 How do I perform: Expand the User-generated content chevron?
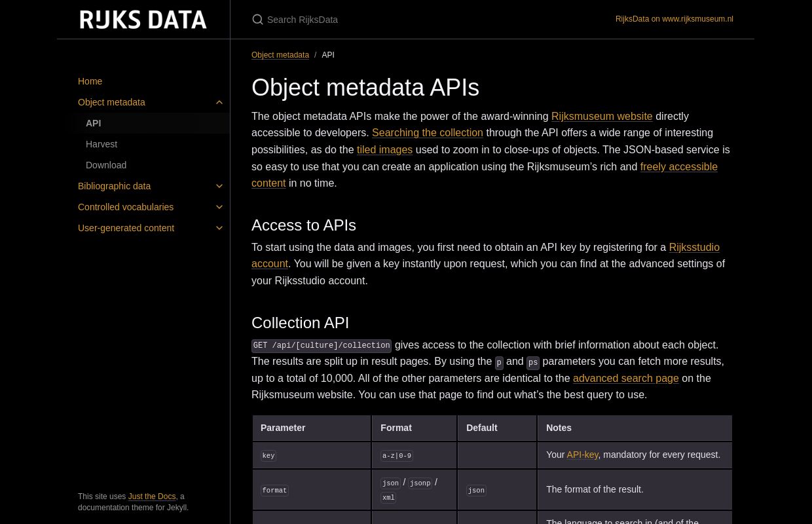[219, 228]
